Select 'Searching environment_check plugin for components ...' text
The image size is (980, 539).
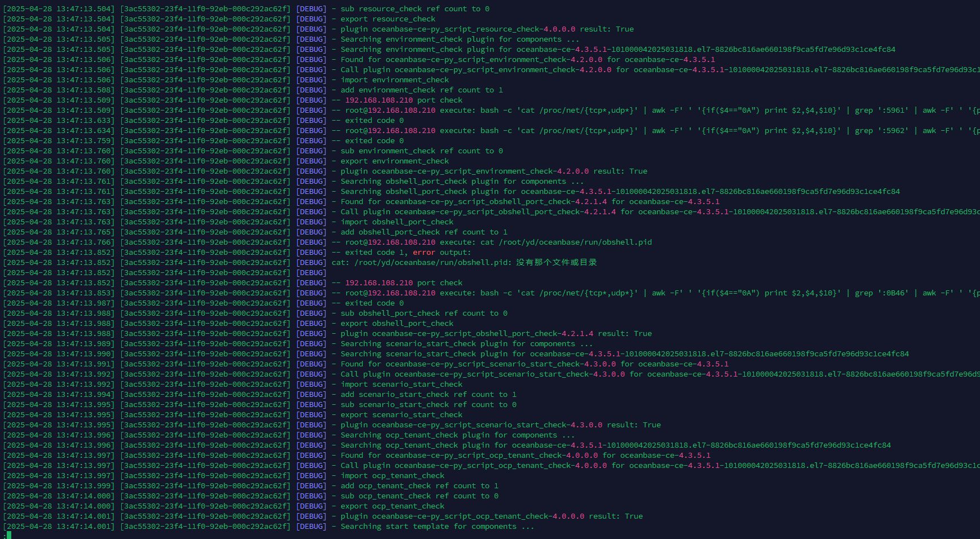(x=460, y=39)
